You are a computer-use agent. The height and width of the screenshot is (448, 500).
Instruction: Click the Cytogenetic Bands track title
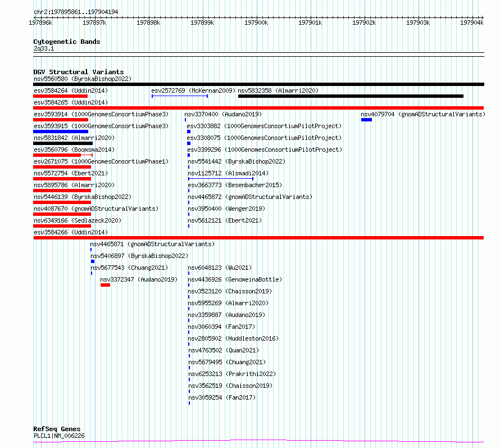(67, 42)
